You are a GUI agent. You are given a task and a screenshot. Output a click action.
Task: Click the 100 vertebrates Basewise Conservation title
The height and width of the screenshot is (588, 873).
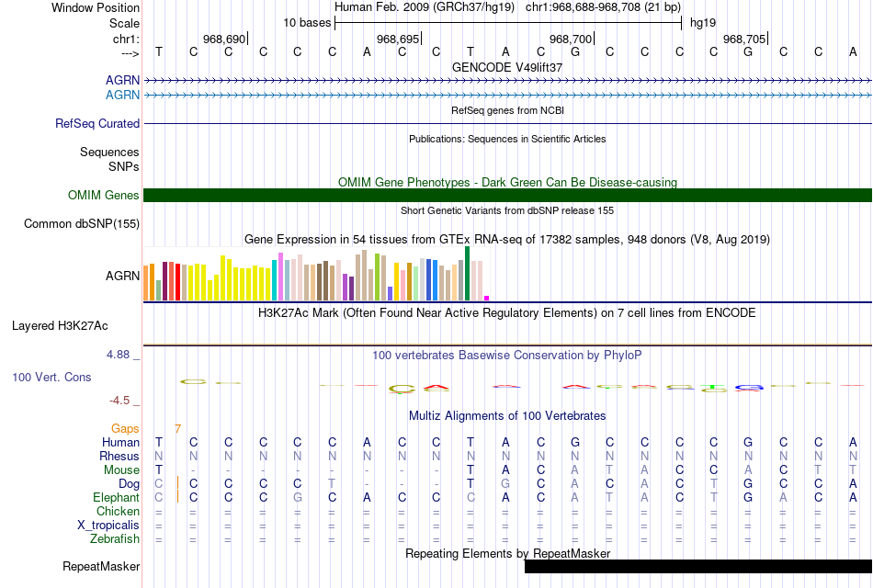507,355
